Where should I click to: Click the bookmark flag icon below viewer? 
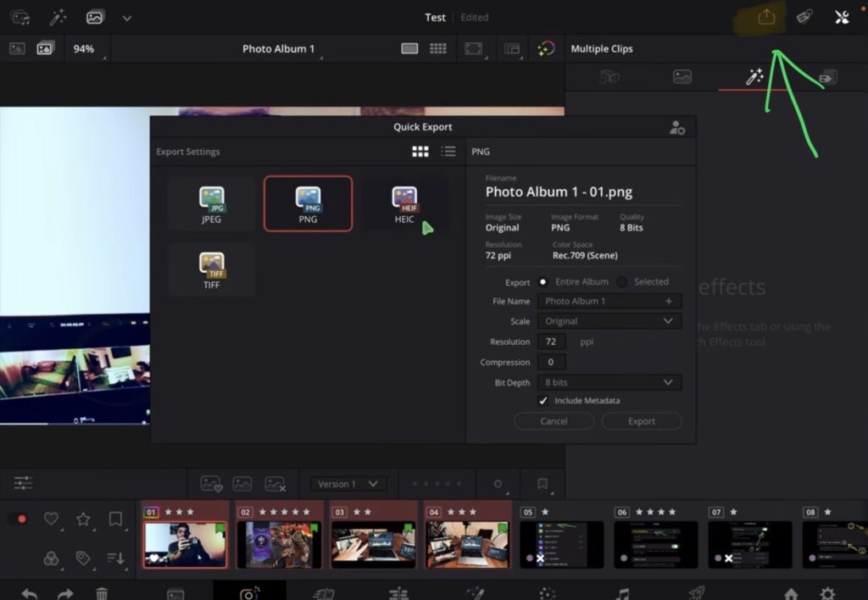click(x=542, y=484)
